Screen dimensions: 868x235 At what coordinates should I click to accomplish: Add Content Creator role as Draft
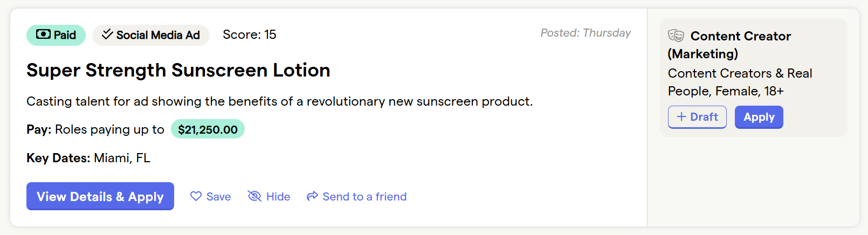pyautogui.click(x=697, y=117)
